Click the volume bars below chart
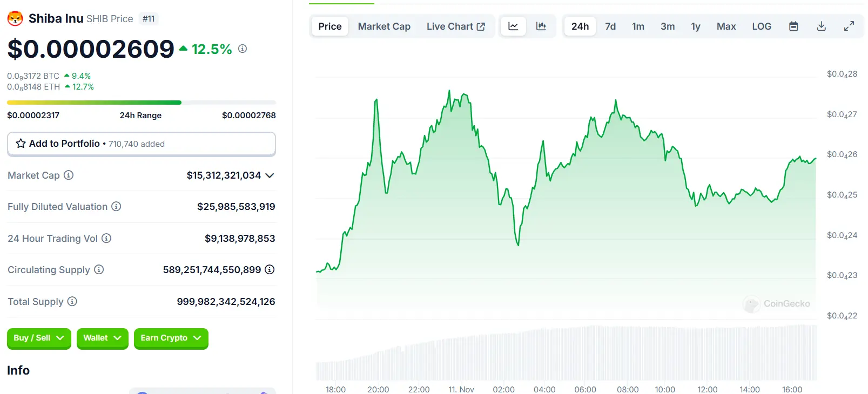Screen dimensions: 868x394 (x=566, y=354)
